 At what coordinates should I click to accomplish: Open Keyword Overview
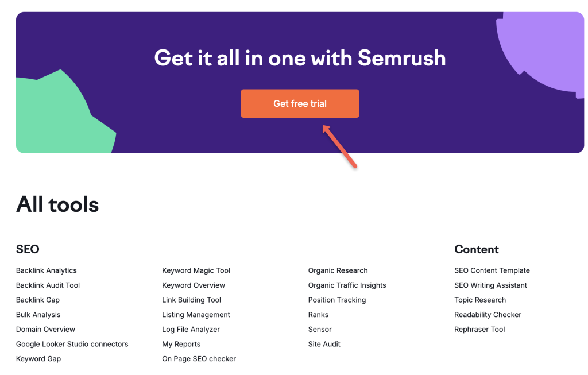click(194, 285)
